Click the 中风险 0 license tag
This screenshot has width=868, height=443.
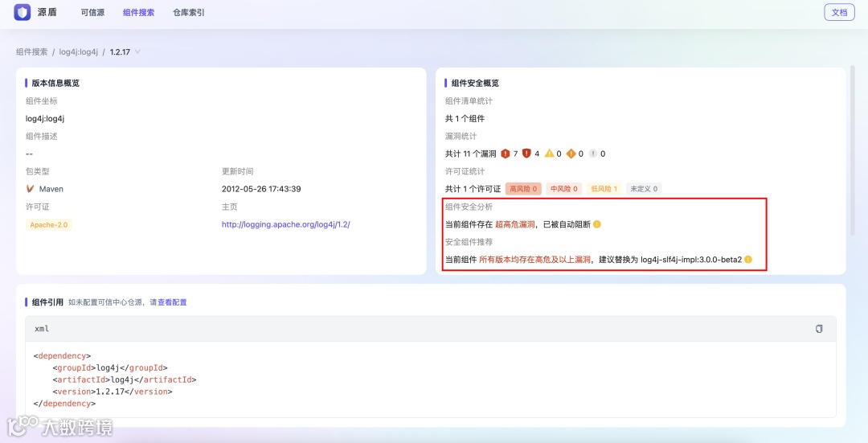tap(563, 189)
